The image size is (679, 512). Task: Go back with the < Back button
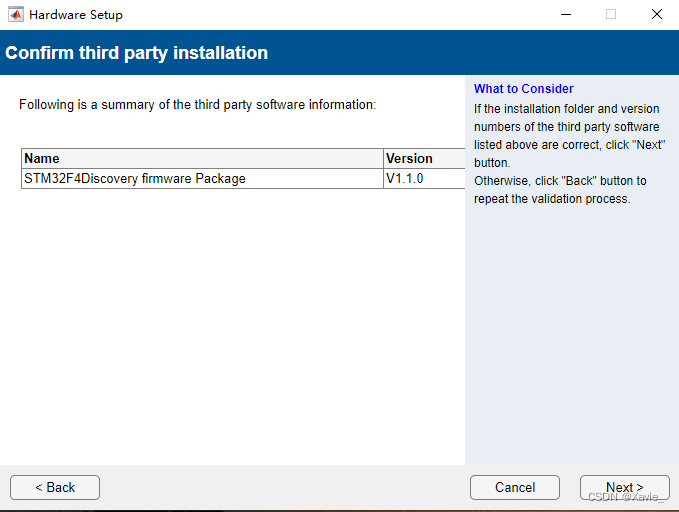(x=55, y=487)
